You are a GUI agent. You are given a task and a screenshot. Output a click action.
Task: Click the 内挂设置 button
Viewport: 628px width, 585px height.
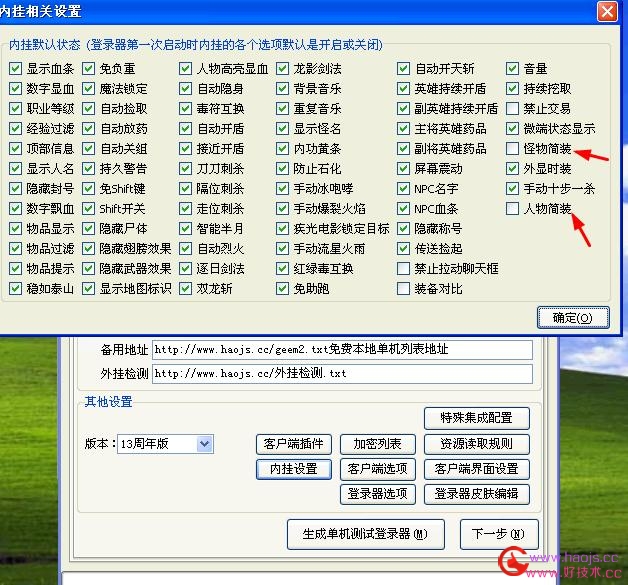[294, 469]
